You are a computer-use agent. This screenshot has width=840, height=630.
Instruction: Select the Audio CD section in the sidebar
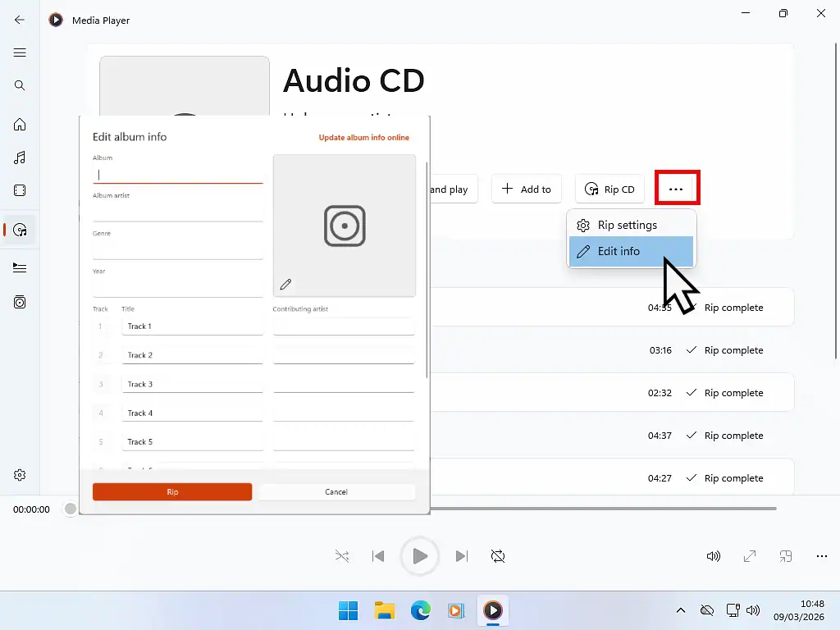coord(20,230)
